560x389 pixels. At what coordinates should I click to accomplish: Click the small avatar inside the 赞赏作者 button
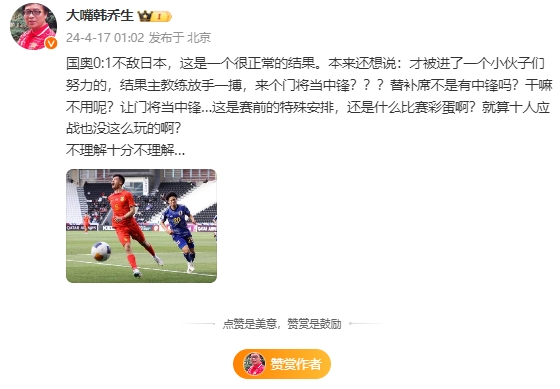[x=254, y=364]
